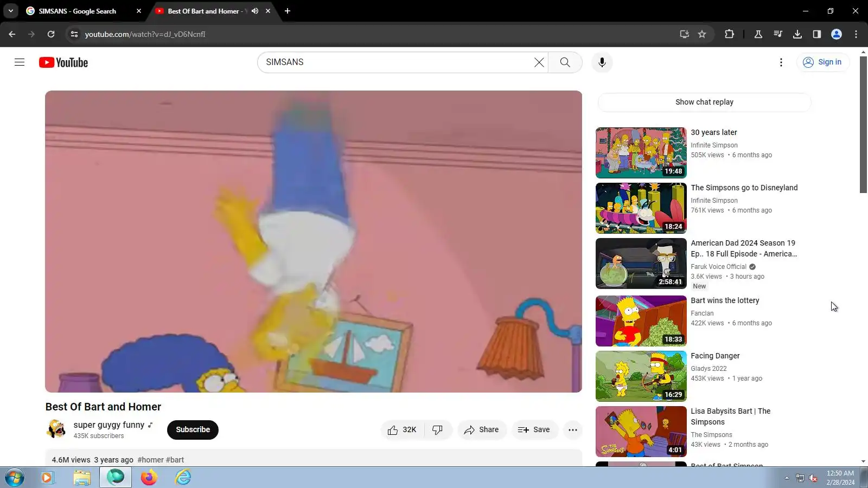Open Facing Danger video title
Image resolution: width=868 pixels, height=488 pixels.
coord(715,356)
